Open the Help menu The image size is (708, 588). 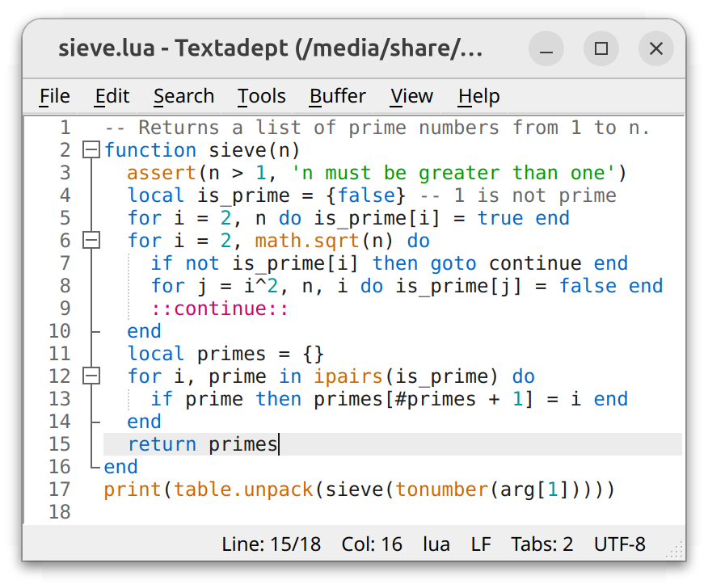[479, 96]
